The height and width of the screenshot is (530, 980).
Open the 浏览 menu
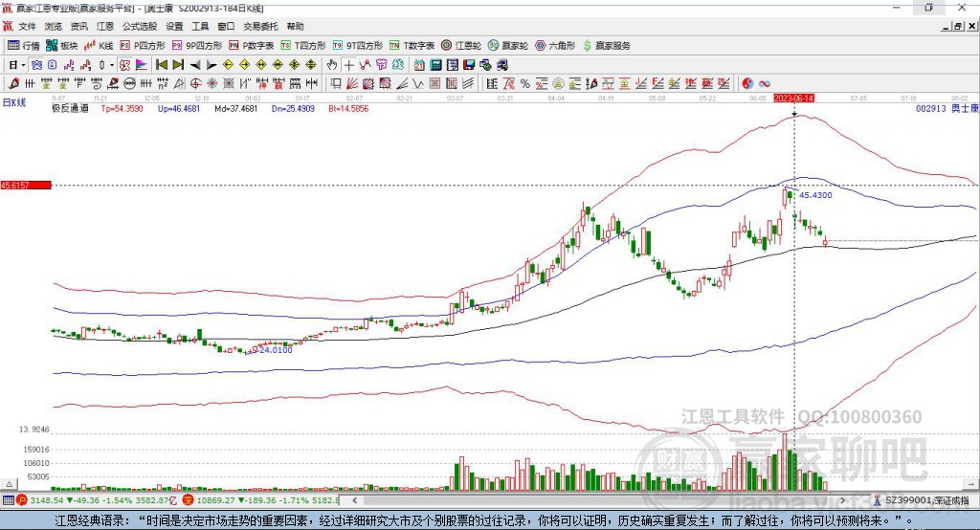coord(54,26)
